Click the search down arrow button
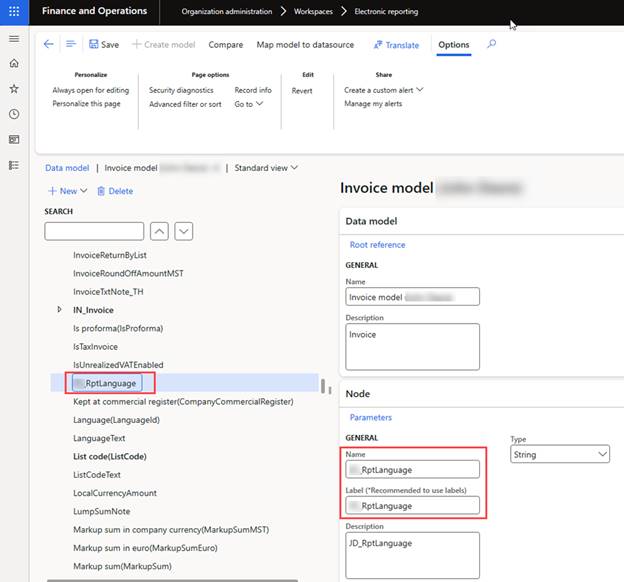The image size is (624, 582). tap(184, 231)
